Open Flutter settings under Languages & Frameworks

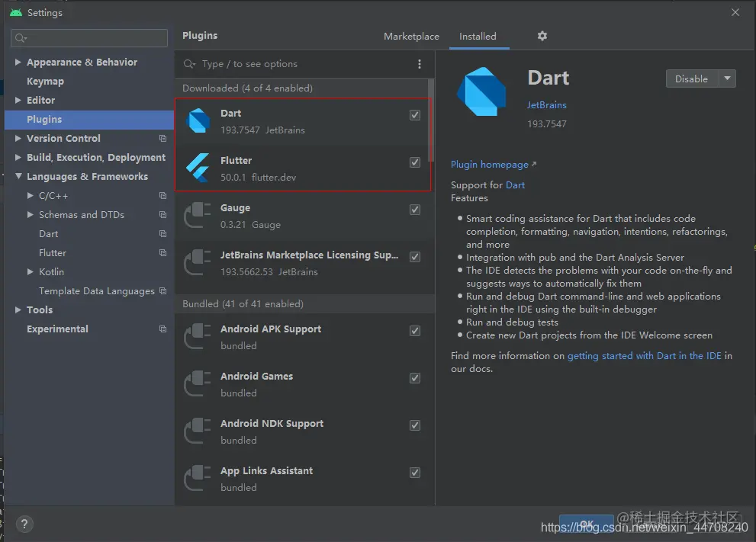(x=53, y=252)
